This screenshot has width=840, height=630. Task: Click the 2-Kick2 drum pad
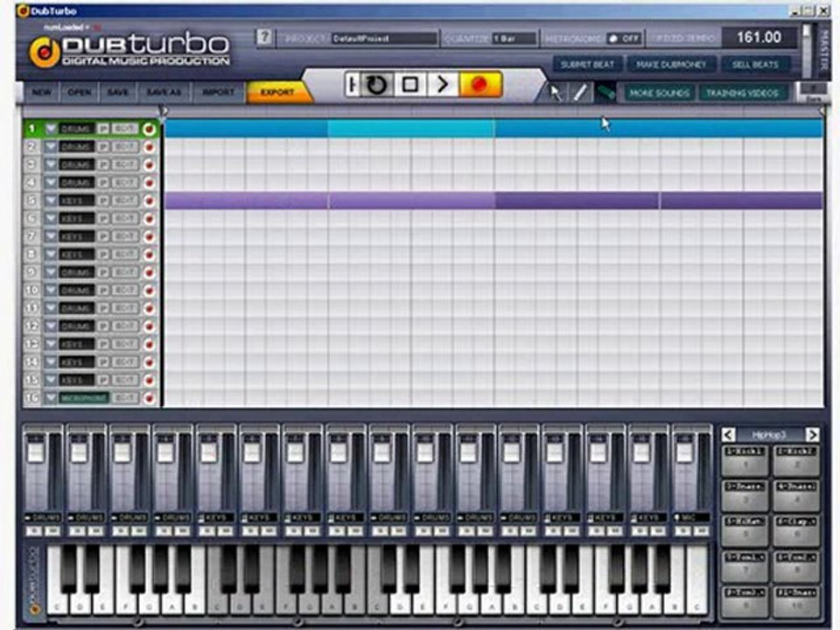[796, 460]
